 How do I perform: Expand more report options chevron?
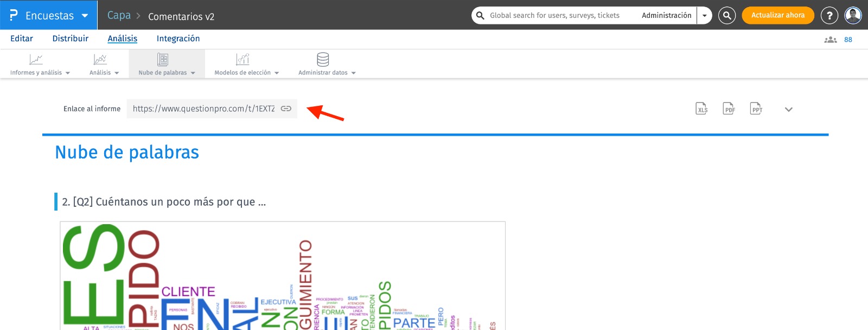[x=789, y=109]
